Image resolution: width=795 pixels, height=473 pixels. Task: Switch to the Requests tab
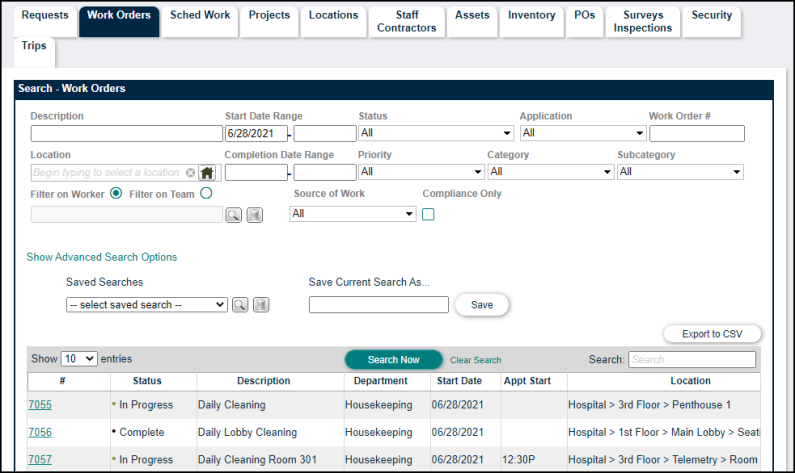tap(45, 21)
